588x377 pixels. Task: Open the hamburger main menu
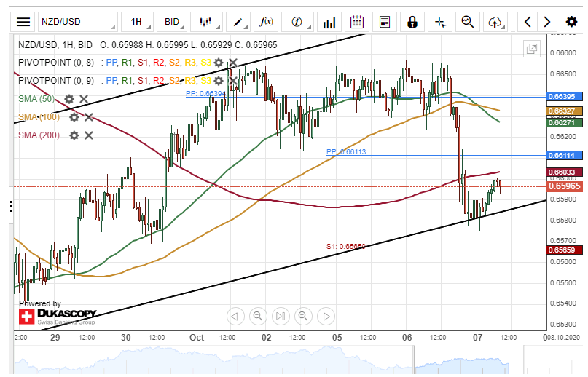tap(23, 22)
